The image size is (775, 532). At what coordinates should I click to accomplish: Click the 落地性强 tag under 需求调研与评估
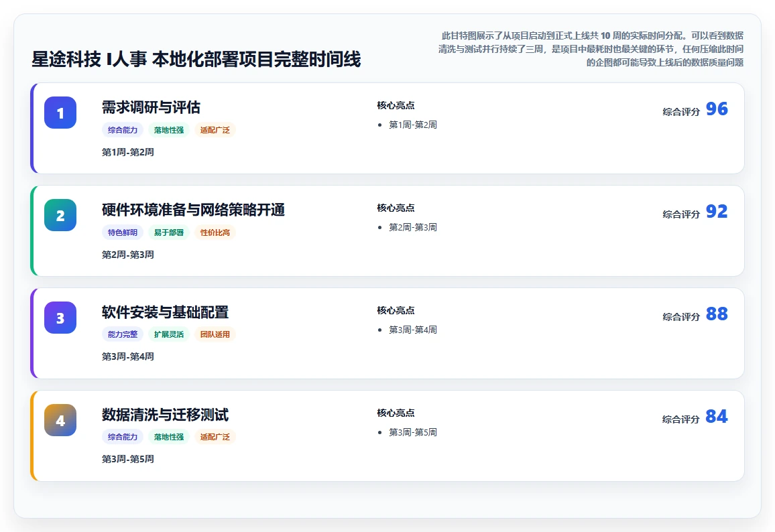pyautogui.click(x=168, y=130)
